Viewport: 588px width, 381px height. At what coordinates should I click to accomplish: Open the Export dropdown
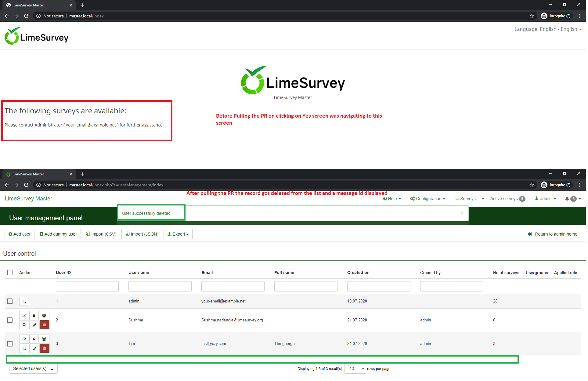tap(179, 235)
